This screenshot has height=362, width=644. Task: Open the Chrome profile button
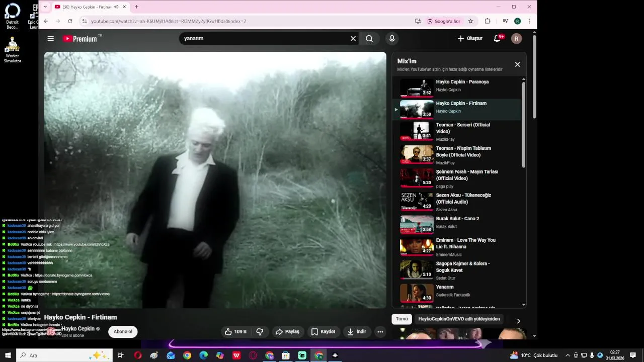click(517, 21)
